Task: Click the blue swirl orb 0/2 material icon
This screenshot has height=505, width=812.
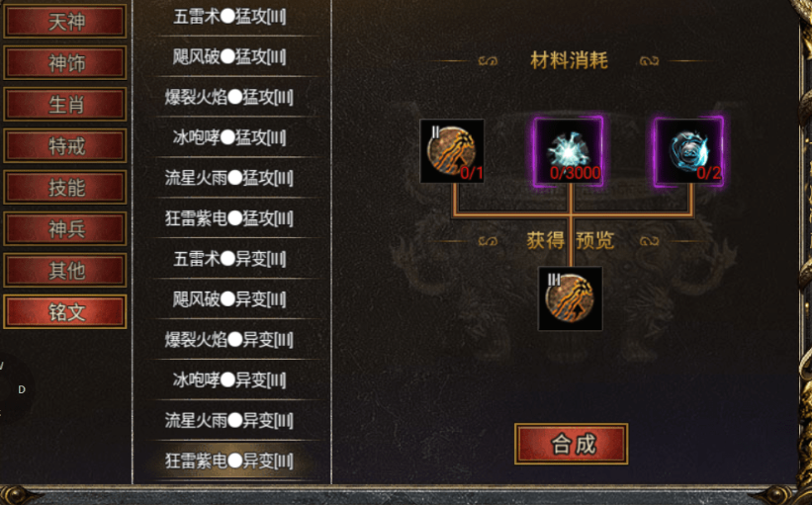Action: click(688, 151)
